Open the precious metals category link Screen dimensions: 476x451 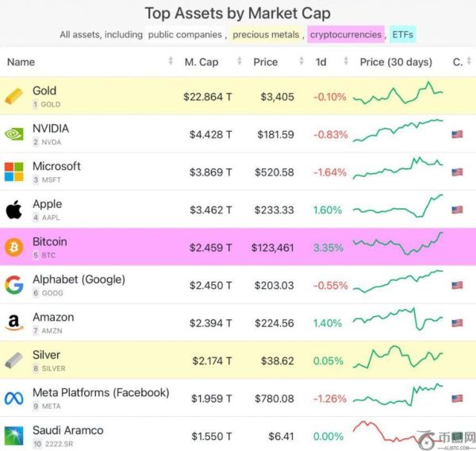(267, 35)
